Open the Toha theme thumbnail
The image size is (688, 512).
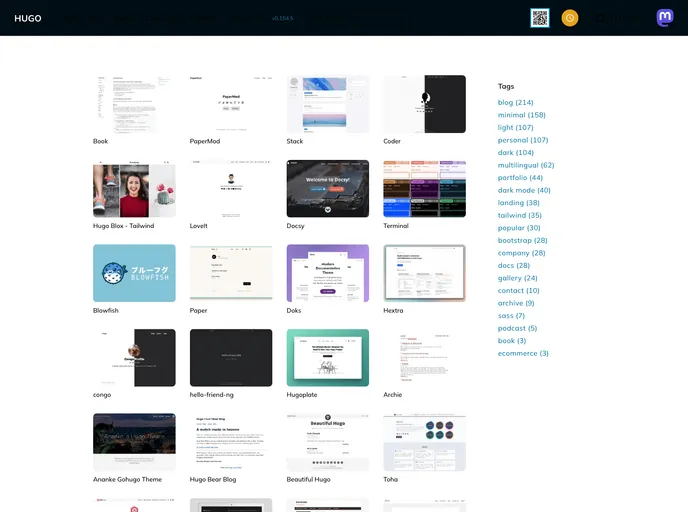pos(424,442)
